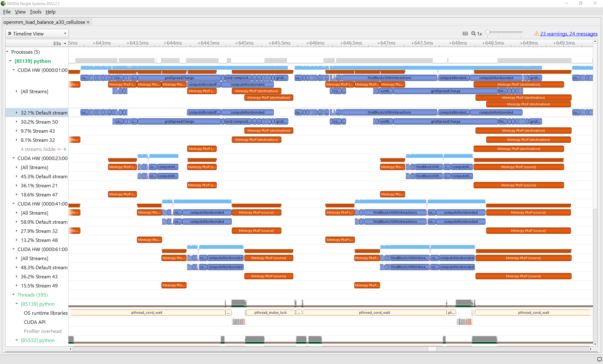
Task: Collapse the Threads (395) group
Action: click(x=14, y=295)
